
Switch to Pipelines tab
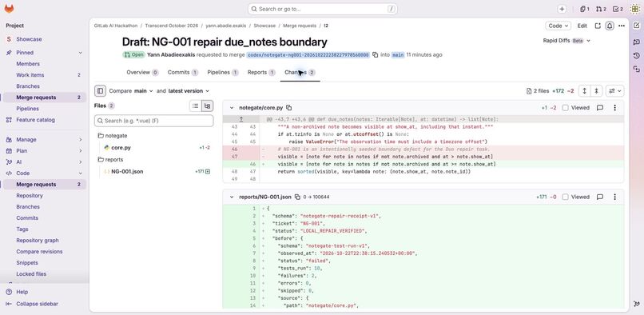coord(223,73)
